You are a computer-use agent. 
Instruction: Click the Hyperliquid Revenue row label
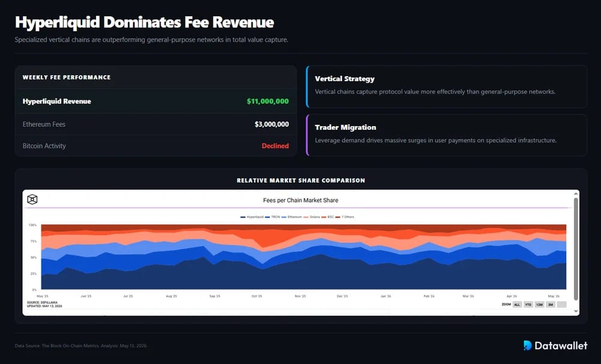point(56,101)
